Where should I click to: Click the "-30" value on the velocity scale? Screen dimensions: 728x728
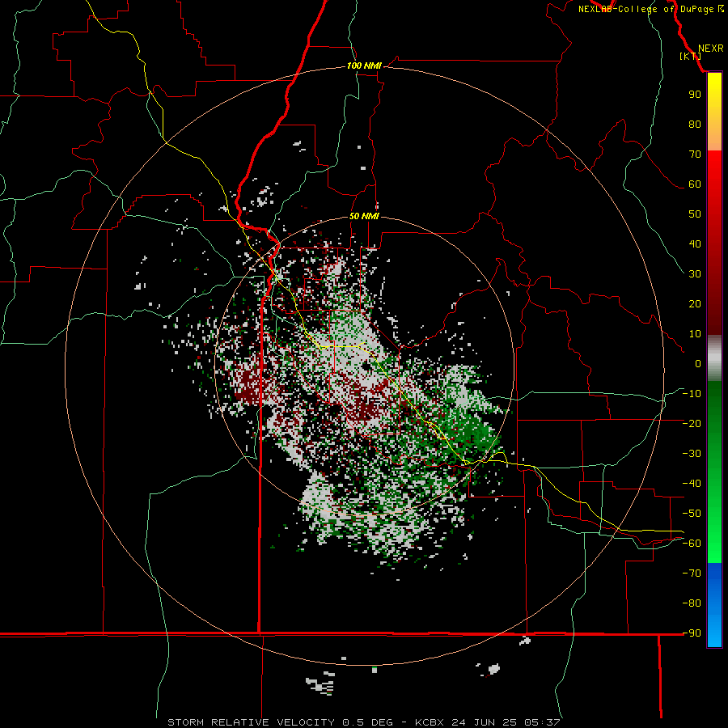692,454
